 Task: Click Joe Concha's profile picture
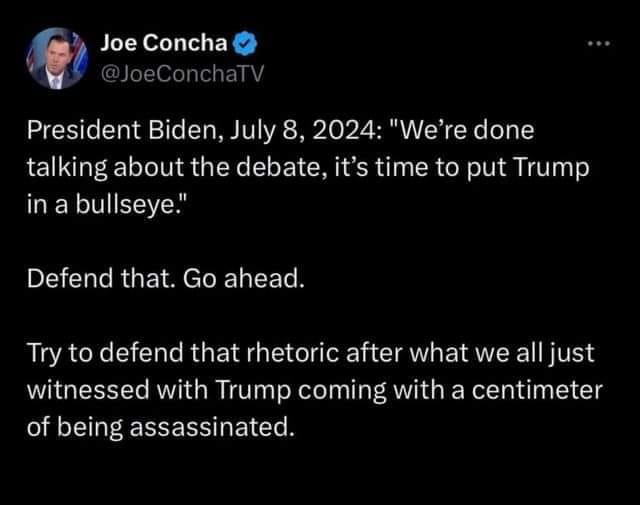point(55,57)
